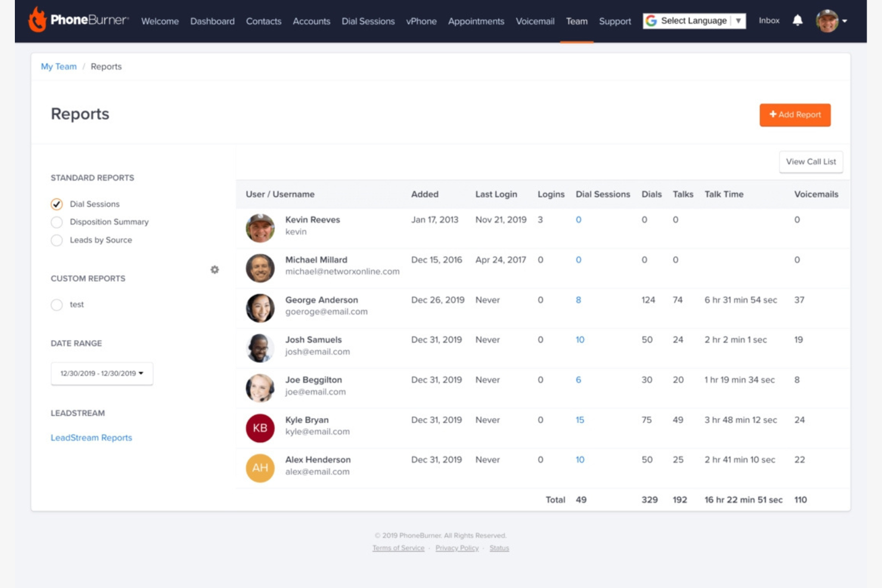This screenshot has height=588, width=882.
Task: Open Josh Samuels' 10 dial sessions
Action: tap(578, 340)
